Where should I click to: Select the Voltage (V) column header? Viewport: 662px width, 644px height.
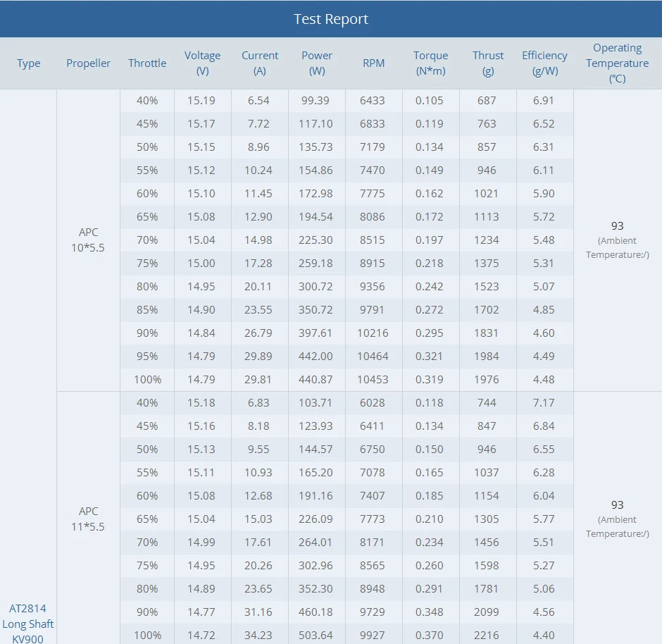[202, 63]
